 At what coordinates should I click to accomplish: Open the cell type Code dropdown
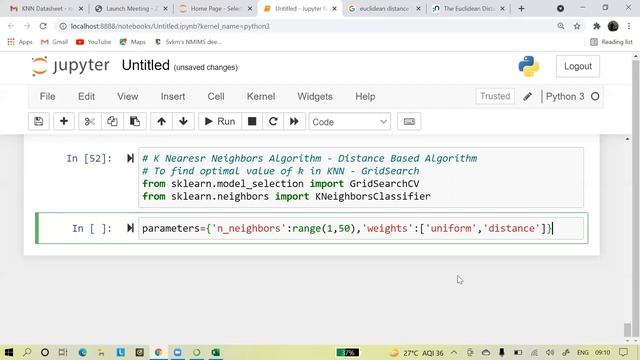[349, 122]
